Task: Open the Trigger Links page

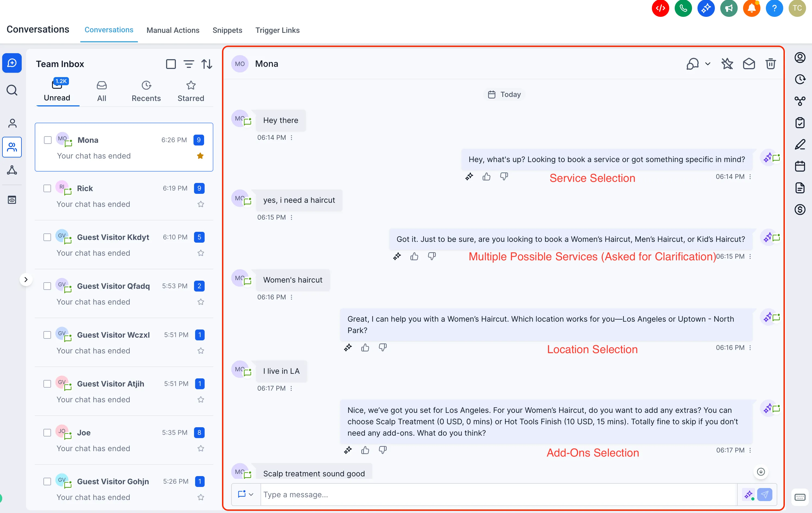Action: point(277,30)
